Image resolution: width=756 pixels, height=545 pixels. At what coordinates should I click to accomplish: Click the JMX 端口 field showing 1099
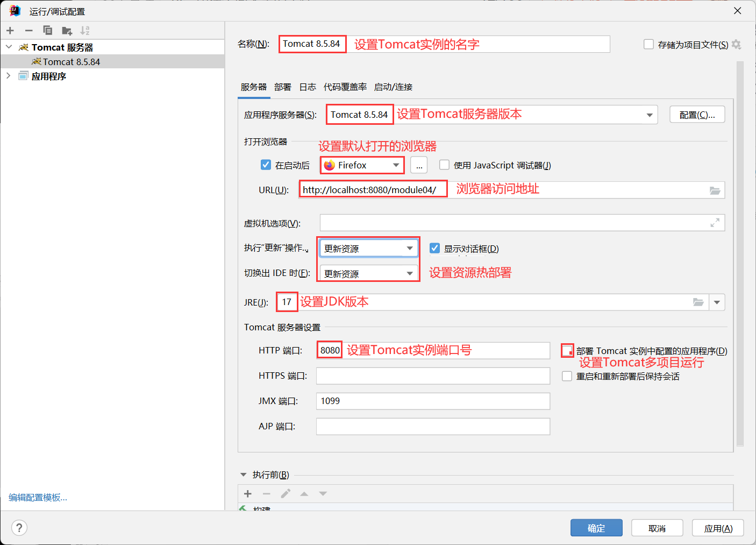click(x=433, y=401)
